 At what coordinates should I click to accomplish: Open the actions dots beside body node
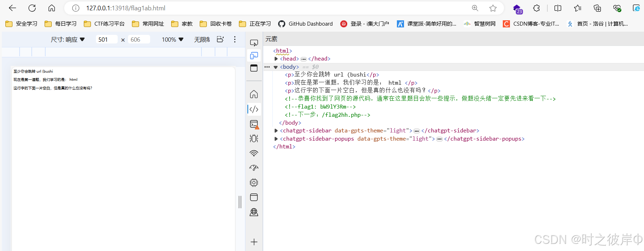[267, 67]
